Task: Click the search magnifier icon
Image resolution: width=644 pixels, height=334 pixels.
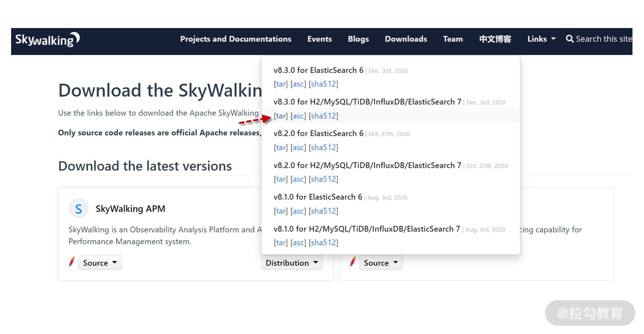Action: click(570, 39)
